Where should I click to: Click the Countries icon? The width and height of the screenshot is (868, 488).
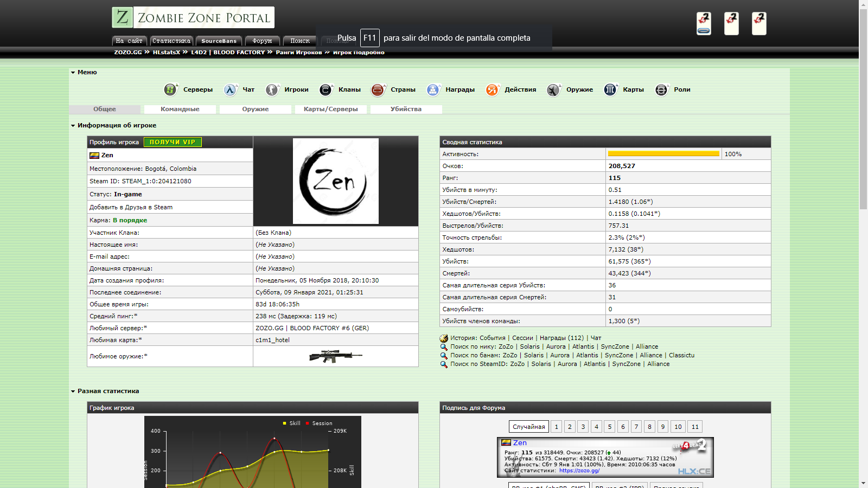(378, 89)
